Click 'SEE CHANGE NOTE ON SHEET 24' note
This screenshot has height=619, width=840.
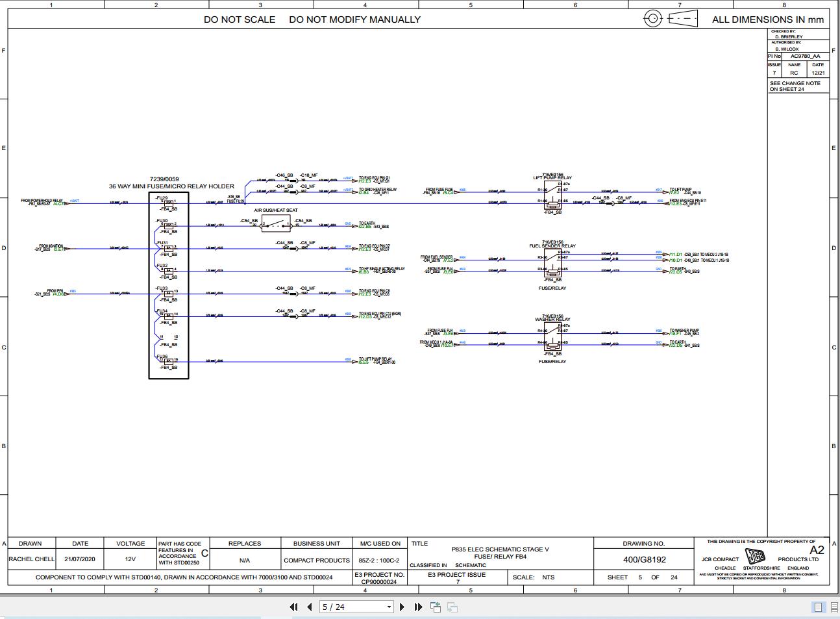[x=795, y=86]
